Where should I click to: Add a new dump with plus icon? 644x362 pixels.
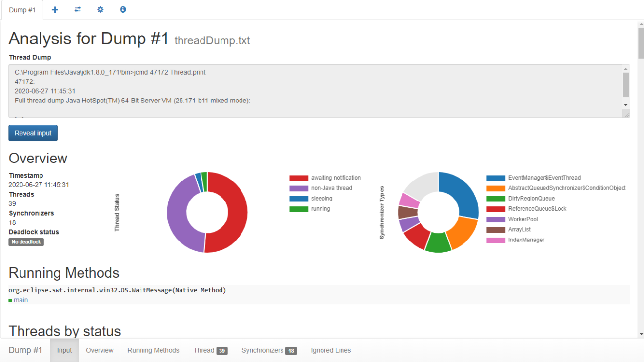55,10
